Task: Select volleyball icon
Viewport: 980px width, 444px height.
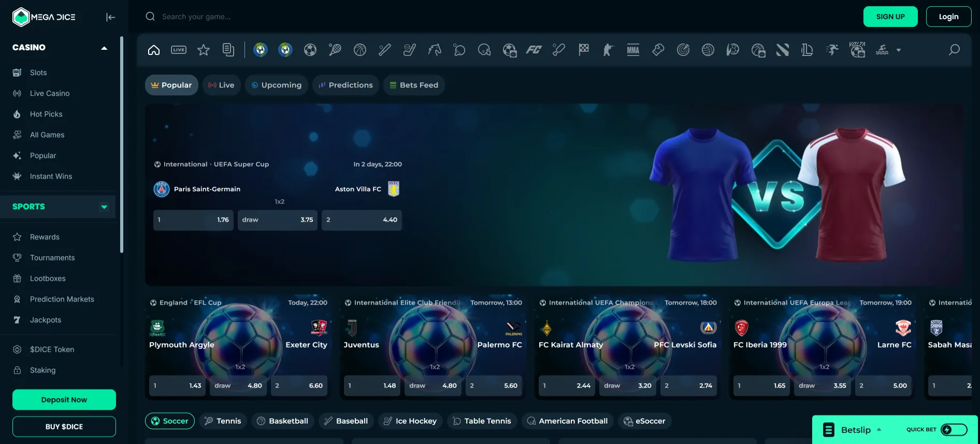Action: click(708, 50)
